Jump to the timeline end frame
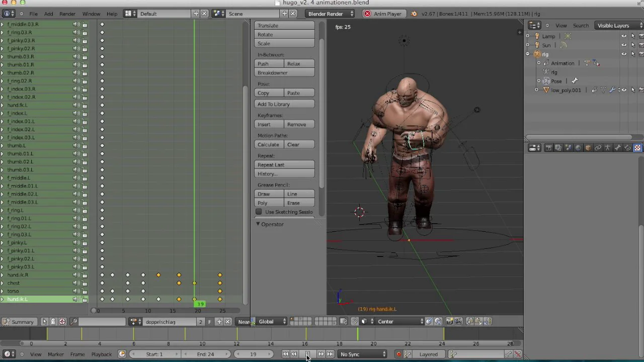The image size is (644, 362). click(x=330, y=354)
